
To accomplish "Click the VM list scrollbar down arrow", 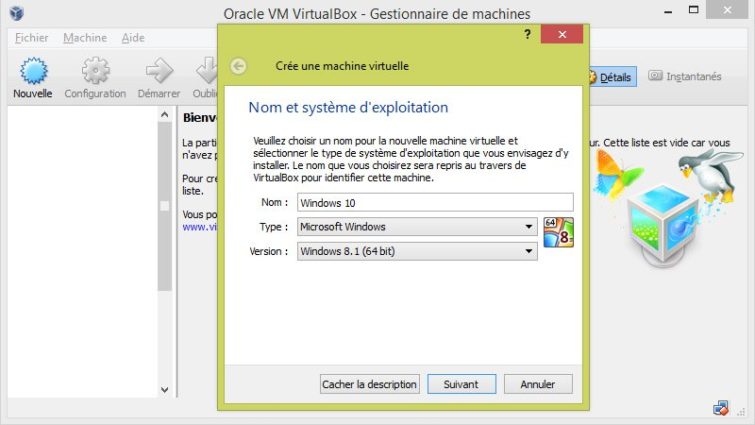I will click(165, 390).
